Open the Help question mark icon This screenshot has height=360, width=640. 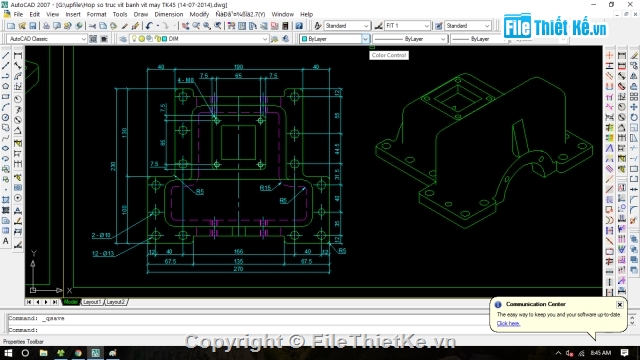click(x=299, y=26)
